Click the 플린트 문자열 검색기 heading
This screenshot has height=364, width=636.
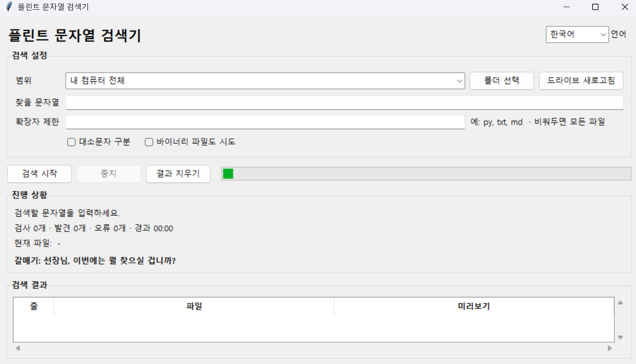click(75, 35)
